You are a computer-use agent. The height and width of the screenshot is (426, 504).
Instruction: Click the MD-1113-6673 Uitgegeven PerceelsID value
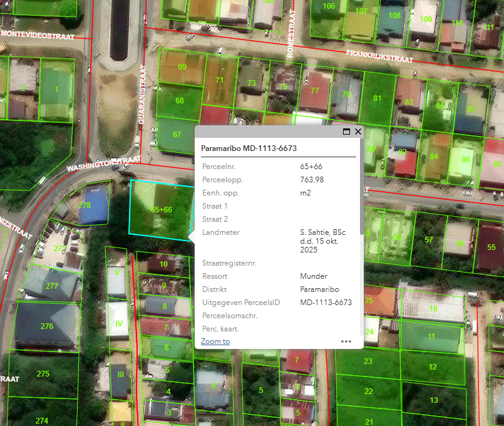coord(326,303)
